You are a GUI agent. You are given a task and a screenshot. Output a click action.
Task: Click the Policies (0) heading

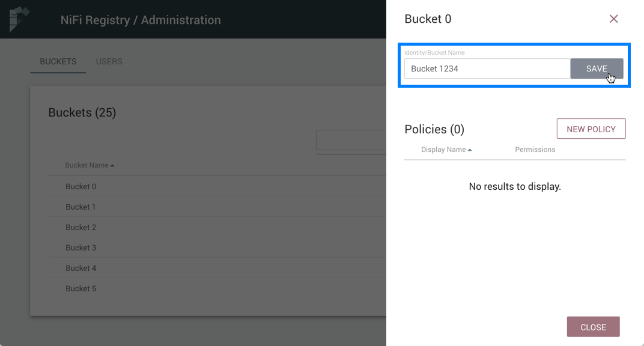pyautogui.click(x=434, y=129)
